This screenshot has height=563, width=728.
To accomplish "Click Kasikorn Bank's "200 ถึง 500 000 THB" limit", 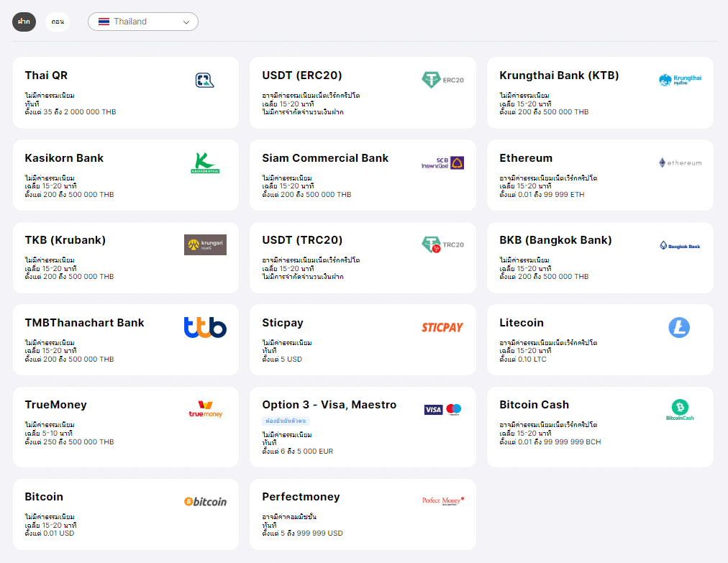I will pos(78,194).
